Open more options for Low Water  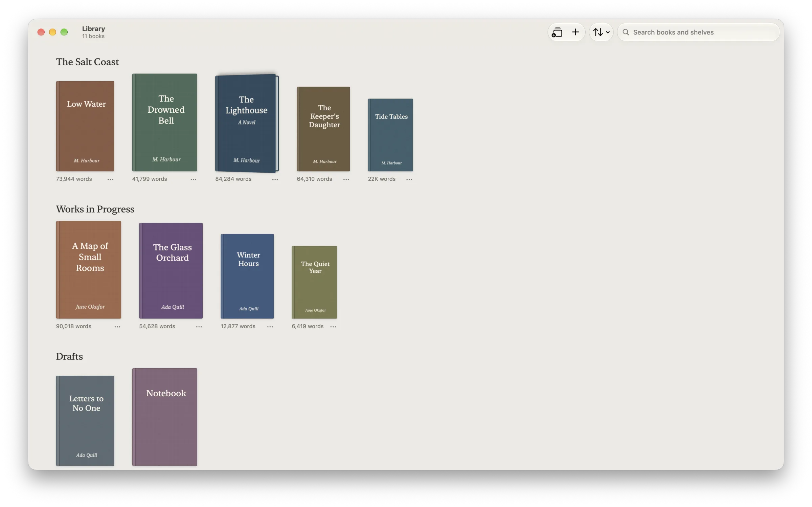click(x=110, y=179)
